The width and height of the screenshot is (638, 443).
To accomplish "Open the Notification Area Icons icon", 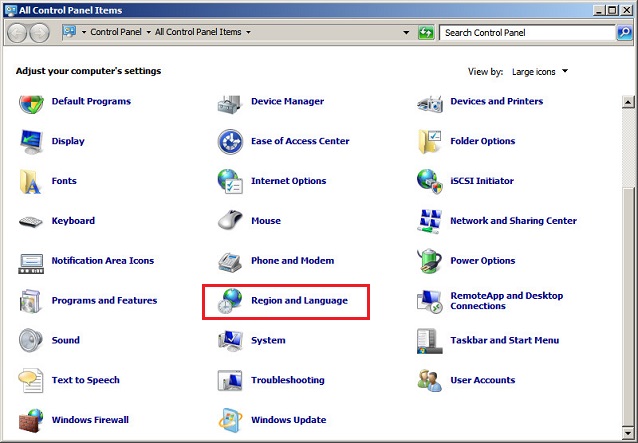I will [31, 264].
